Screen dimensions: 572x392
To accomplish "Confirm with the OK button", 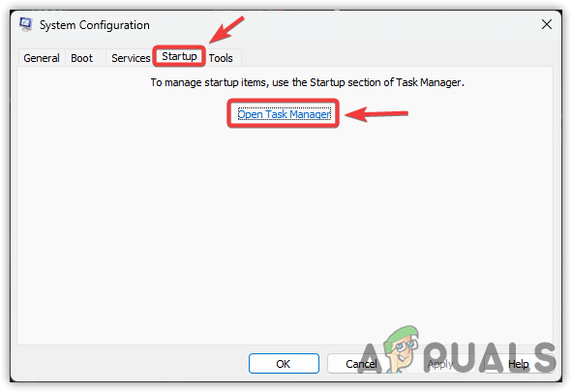I will tap(284, 364).
